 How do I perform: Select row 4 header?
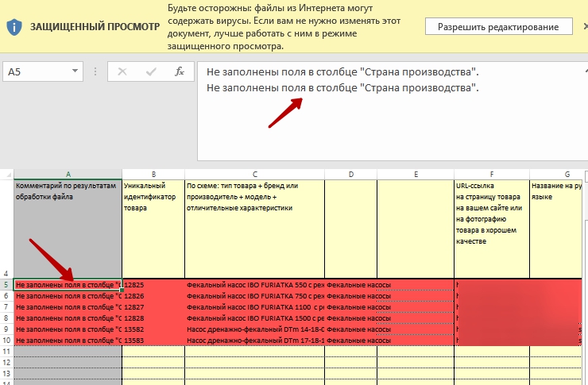coord(6,229)
